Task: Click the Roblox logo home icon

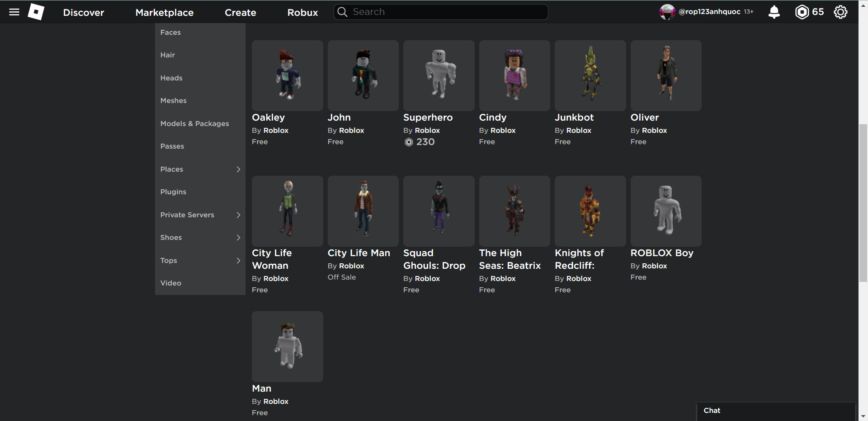Action: pos(36,12)
